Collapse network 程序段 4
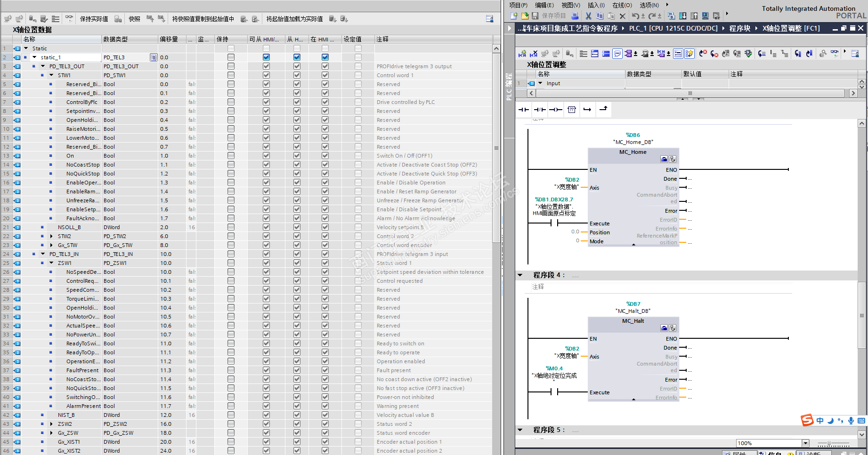This screenshot has height=455, width=868. (x=520, y=275)
